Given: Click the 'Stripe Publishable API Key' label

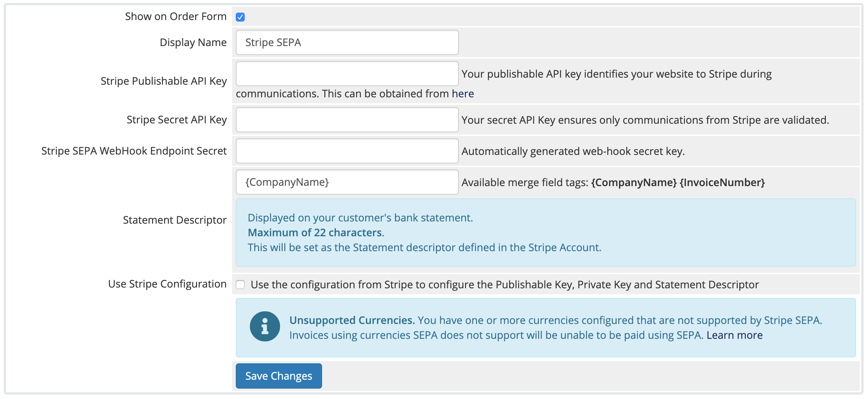Looking at the screenshot, I should [x=164, y=81].
